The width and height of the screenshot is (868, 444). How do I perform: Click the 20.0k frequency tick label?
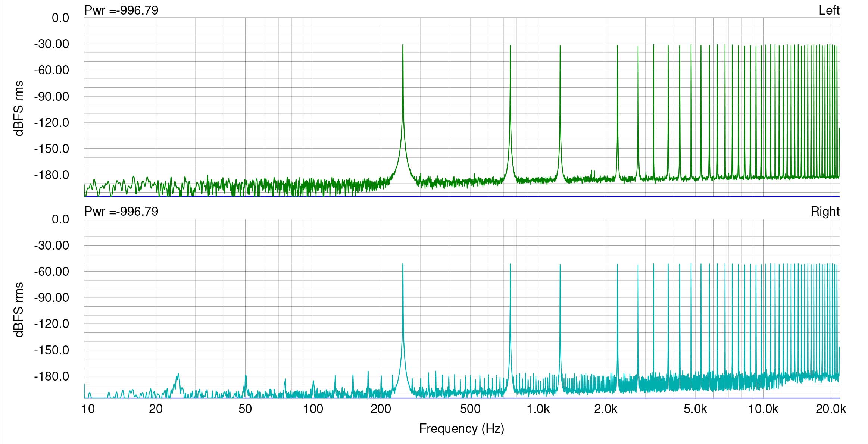coord(831,409)
